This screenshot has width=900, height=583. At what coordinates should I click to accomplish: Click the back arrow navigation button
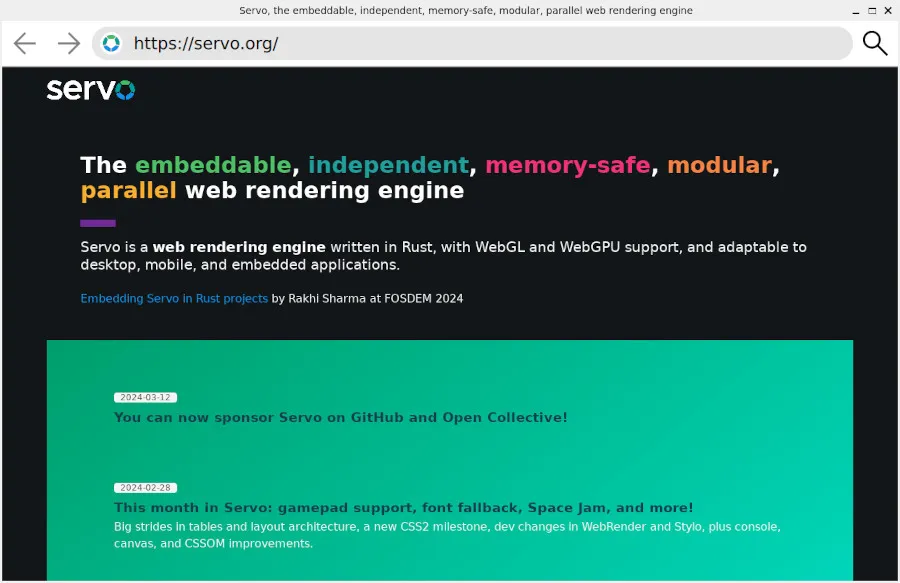point(25,43)
